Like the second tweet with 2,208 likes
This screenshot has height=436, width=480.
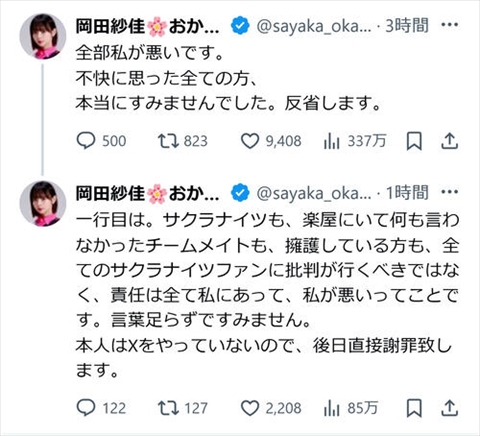[x=271, y=408]
